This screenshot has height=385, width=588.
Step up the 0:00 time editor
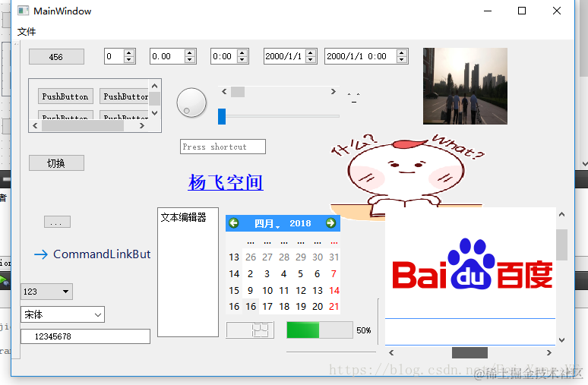[x=242, y=53]
